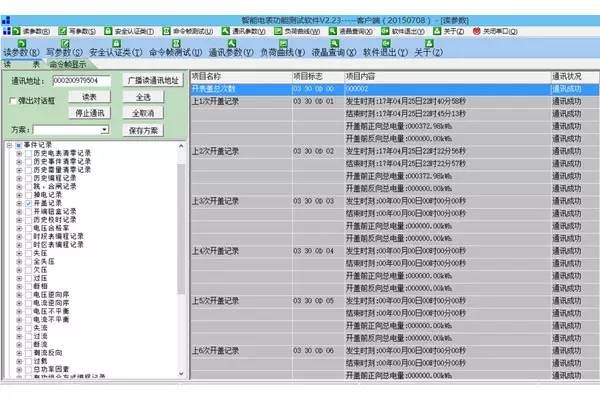600x400 pixels.
Task: Click the 通讯参数(V) wrench toolbar icon
Action: (232, 44)
